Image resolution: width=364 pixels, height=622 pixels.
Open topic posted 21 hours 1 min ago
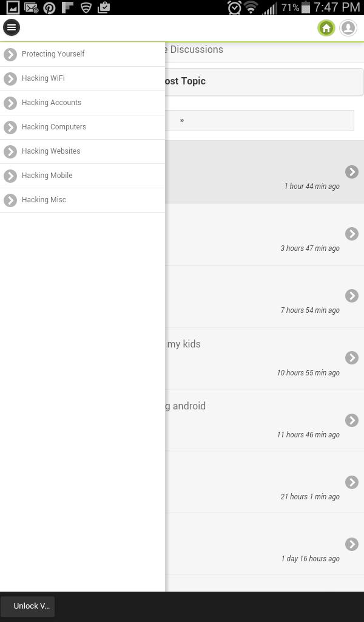[352, 482]
